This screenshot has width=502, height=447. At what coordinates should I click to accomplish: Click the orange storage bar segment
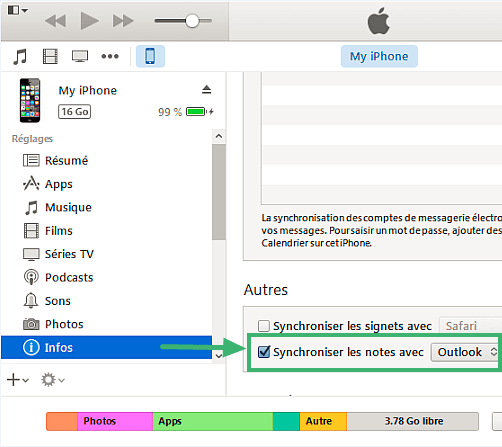pyautogui.click(x=62, y=421)
